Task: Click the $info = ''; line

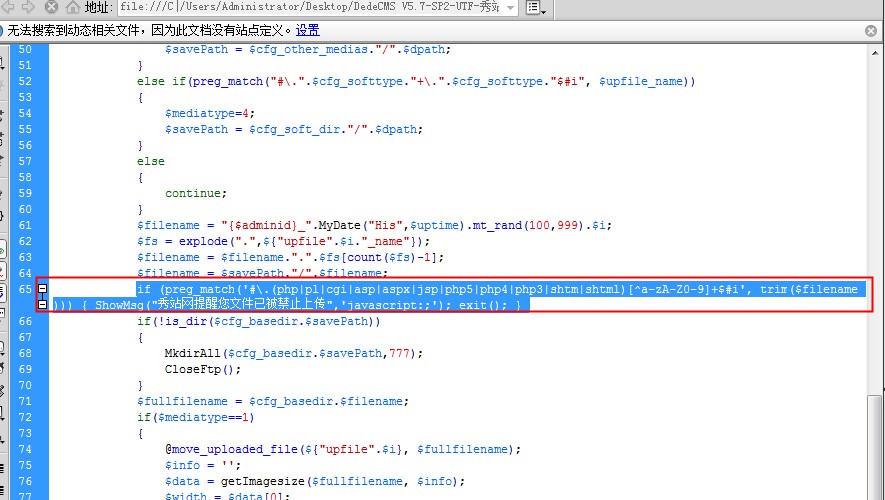Action: pos(203,465)
